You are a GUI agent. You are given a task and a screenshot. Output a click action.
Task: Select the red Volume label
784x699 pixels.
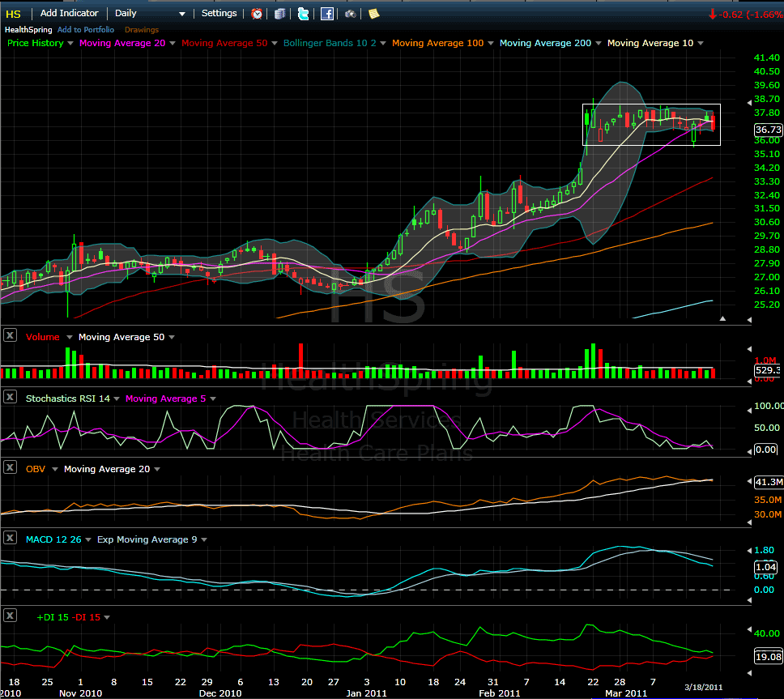[42, 337]
